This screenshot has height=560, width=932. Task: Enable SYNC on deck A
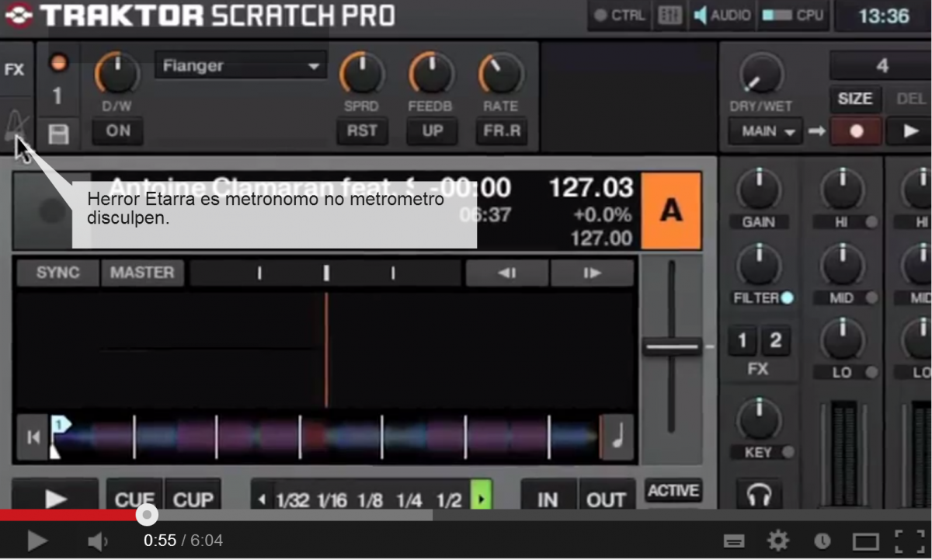[x=57, y=273]
